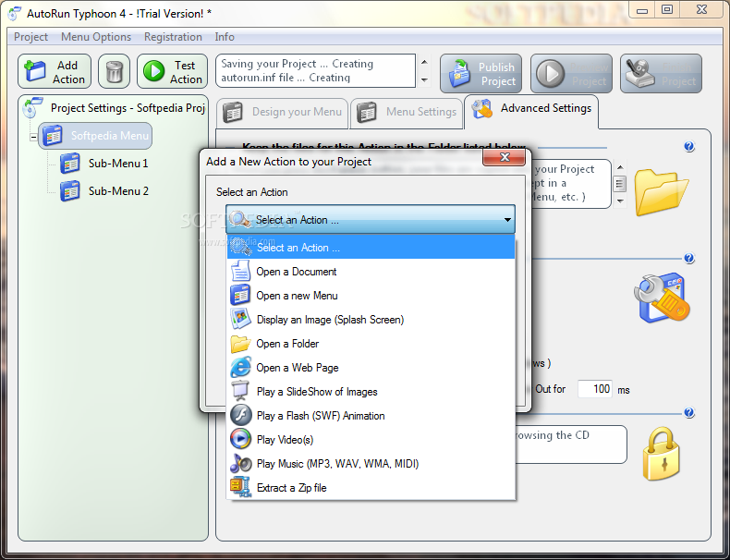The width and height of the screenshot is (730, 560).
Task: Choose Open a new Menu from the list
Action: 371,296
